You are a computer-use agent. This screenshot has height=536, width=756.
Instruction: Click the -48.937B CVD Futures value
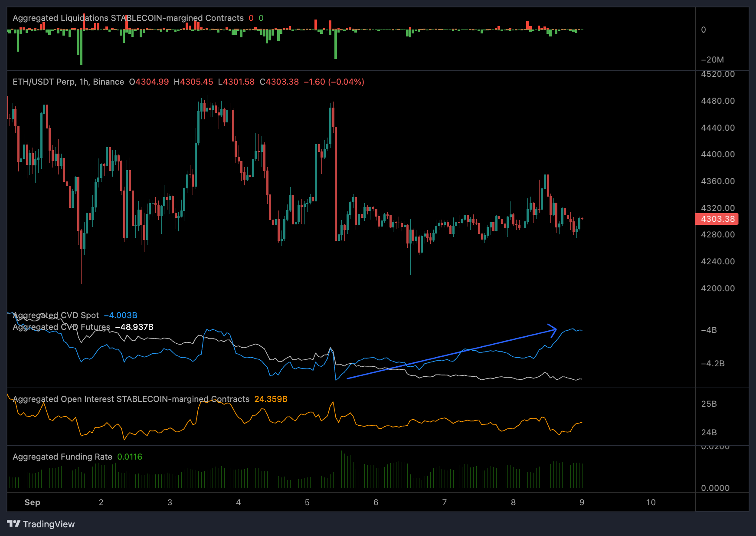(134, 327)
